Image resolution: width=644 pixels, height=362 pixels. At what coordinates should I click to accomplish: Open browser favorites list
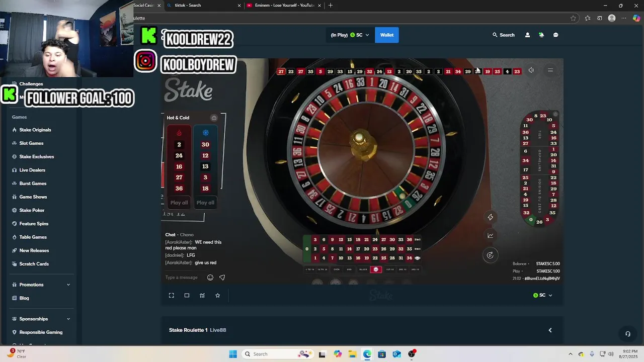587,18
